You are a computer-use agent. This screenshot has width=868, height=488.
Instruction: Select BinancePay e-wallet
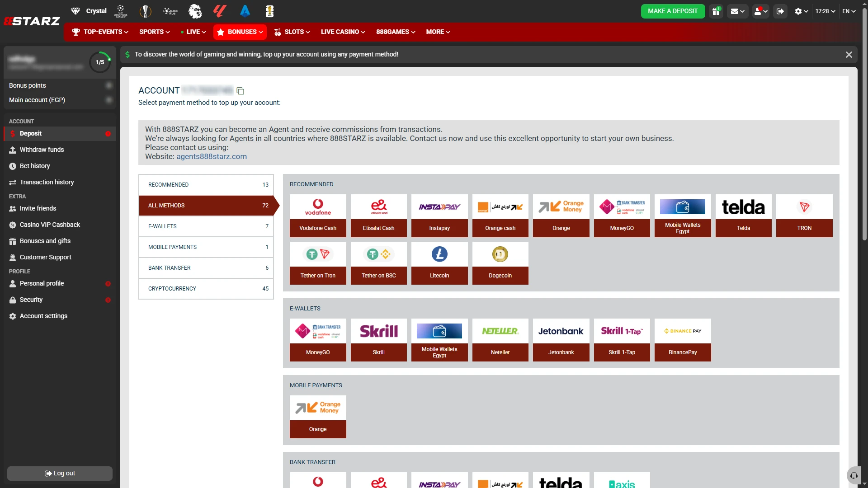coord(683,340)
